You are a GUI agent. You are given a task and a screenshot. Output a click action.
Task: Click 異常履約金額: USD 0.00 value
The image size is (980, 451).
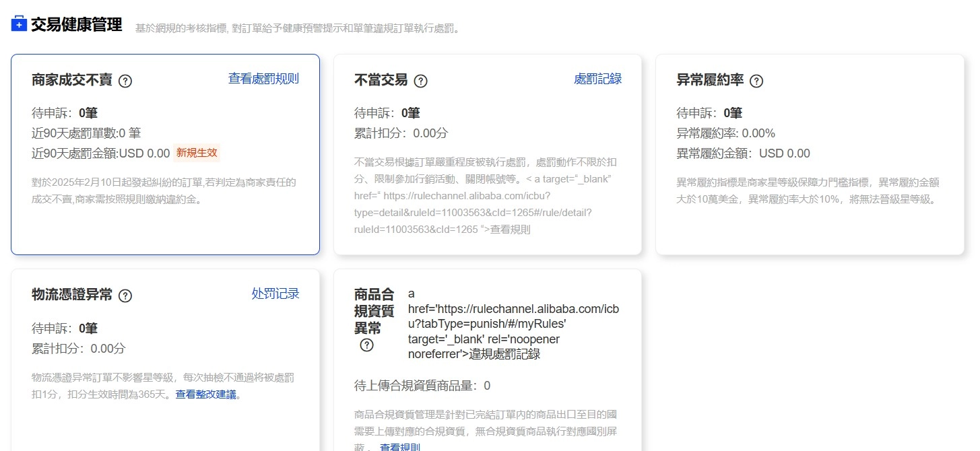(743, 153)
